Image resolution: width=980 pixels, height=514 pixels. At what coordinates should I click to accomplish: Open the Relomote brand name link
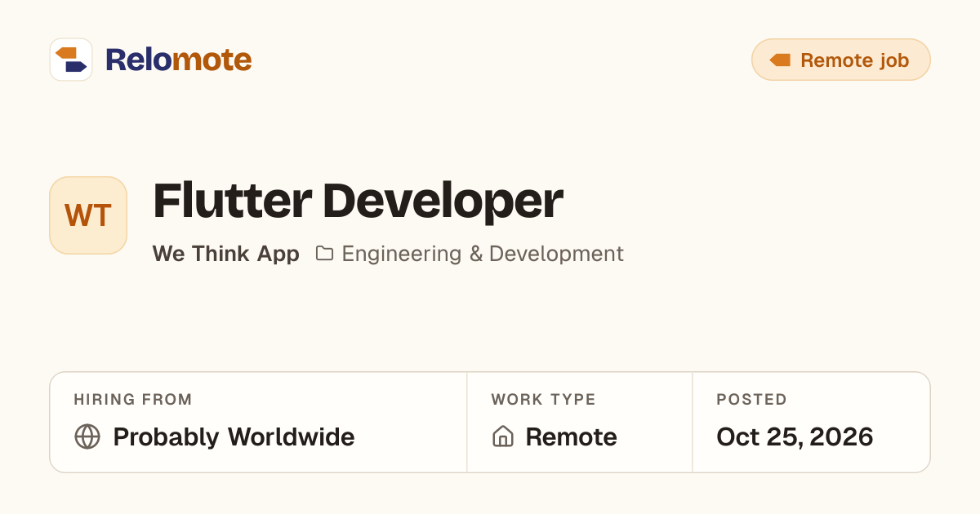tap(178, 60)
